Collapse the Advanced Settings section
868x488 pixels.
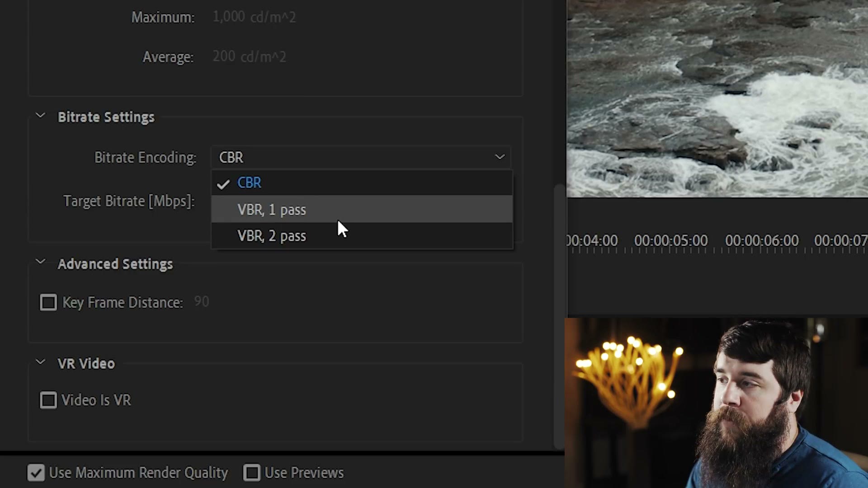40,262
